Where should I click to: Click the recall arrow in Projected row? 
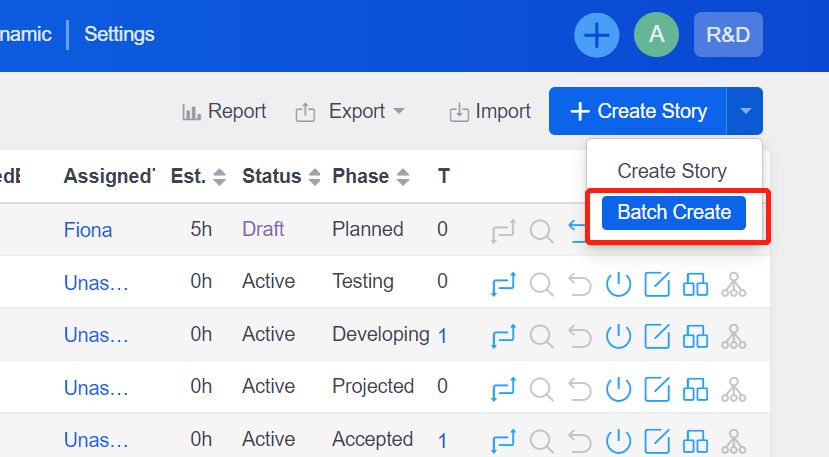580,389
